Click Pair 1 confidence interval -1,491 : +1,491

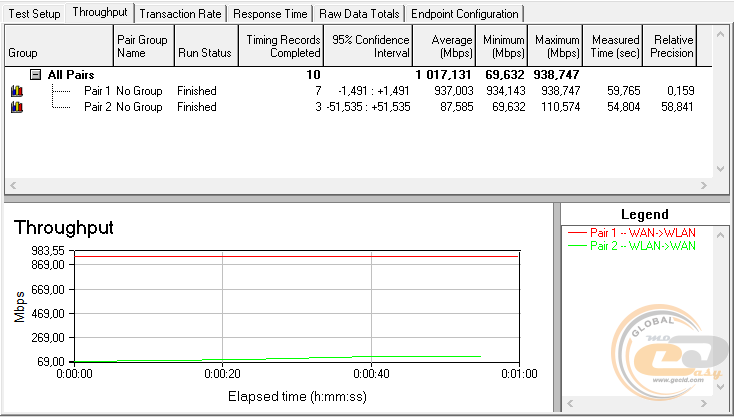point(374,91)
